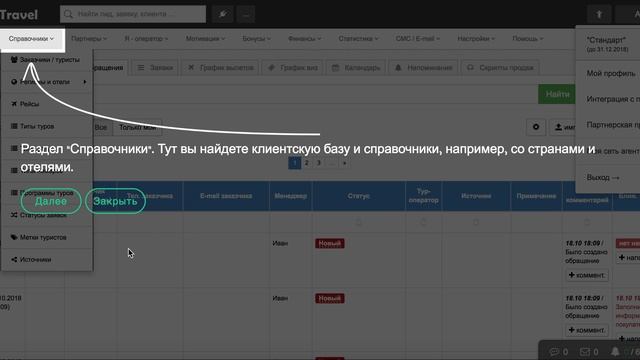640x360 pixels.
Task: Open the Интеграция link in the user panel
Action: (613, 99)
